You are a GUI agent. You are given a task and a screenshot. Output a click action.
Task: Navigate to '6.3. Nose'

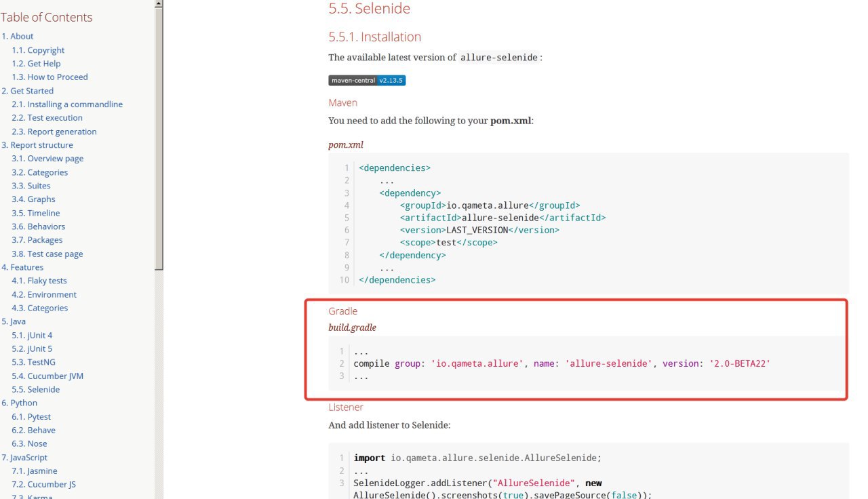point(29,443)
